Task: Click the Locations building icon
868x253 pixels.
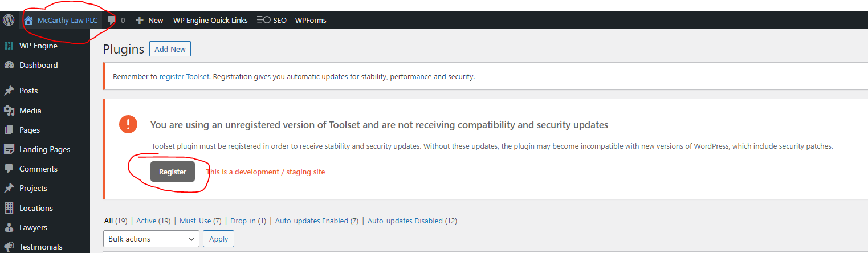Action: (9, 208)
